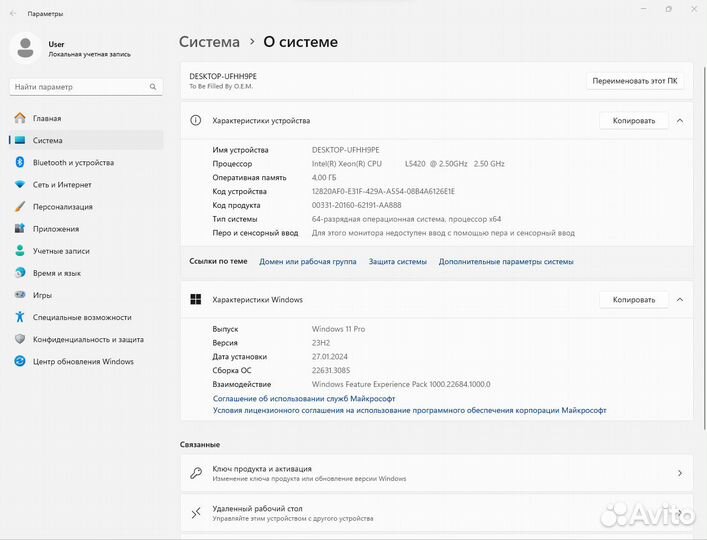
Task: Click the Игры gamepad icon
Action: [x=20, y=295]
